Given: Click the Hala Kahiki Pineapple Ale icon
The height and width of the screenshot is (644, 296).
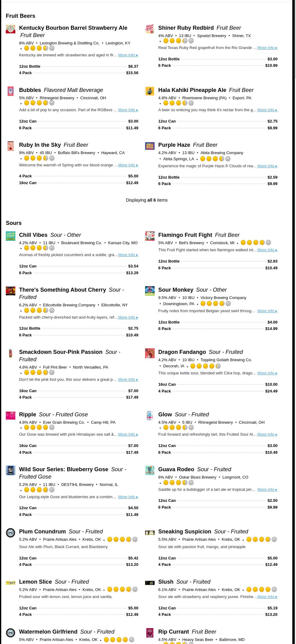Looking at the screenshot, I should tap(150, 91).
